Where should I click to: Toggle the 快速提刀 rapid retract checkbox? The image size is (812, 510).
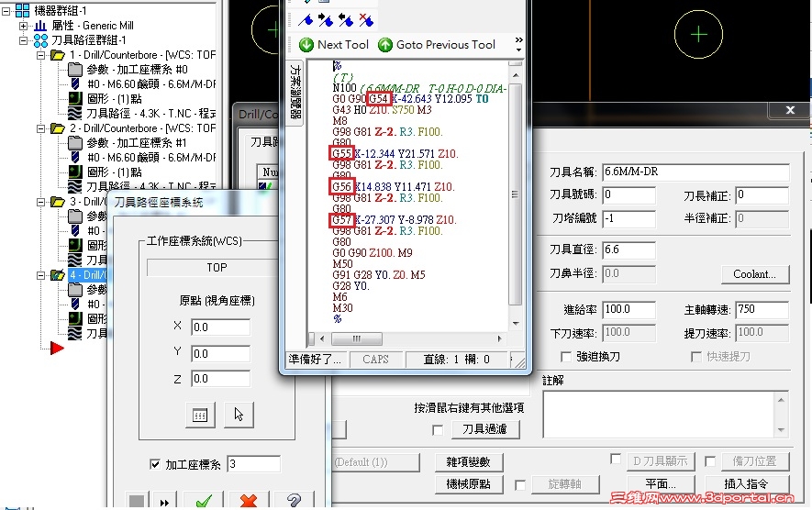pos(696,357)
